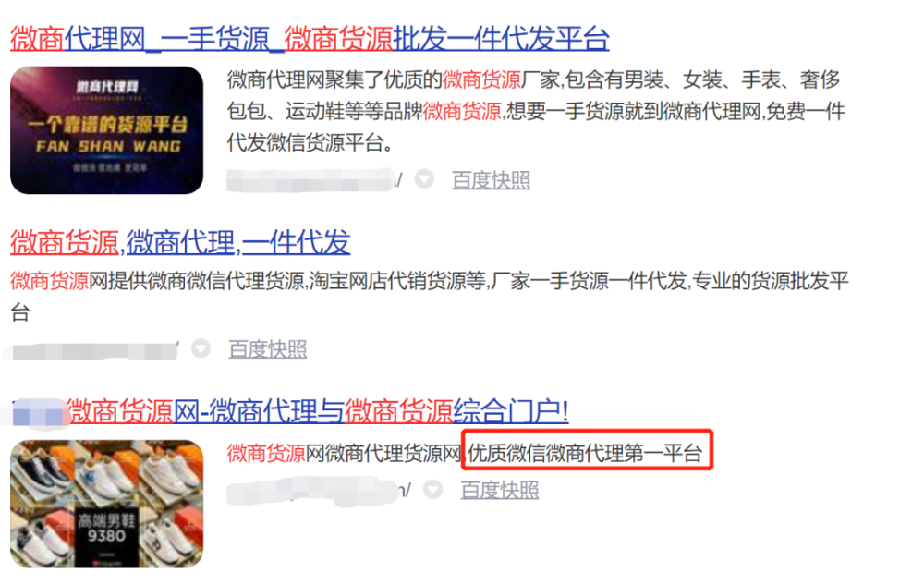Click the 微商货源网提供微商微信代理货源 description text

430,297
